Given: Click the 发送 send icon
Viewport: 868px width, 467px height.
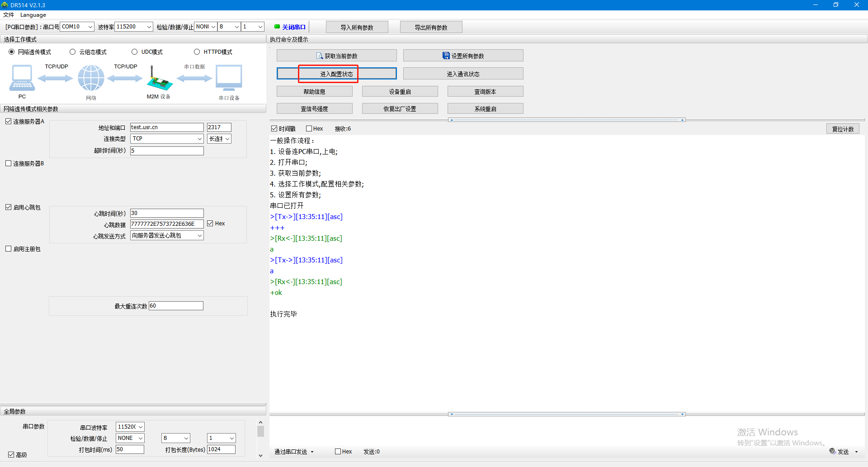Looking at the screenshot, I should click(x=832, y=451).
